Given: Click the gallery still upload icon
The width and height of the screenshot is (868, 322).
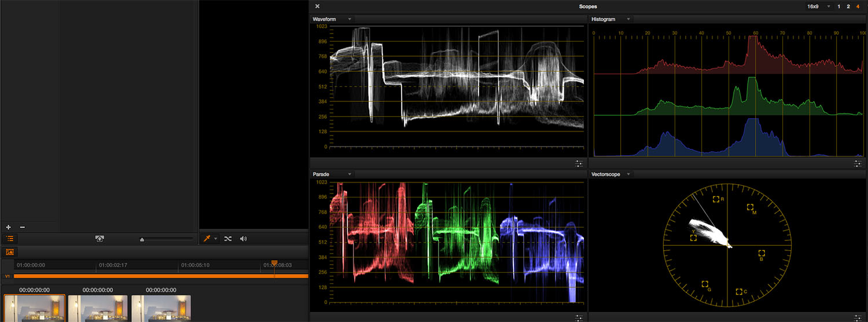Looking at the screenshot, I should [100, 239].
